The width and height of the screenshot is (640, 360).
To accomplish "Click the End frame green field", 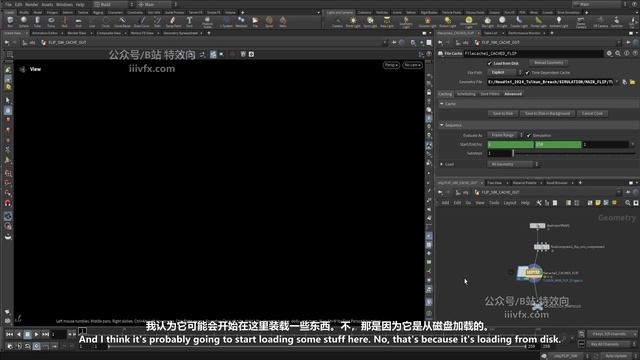I will 558,144.
